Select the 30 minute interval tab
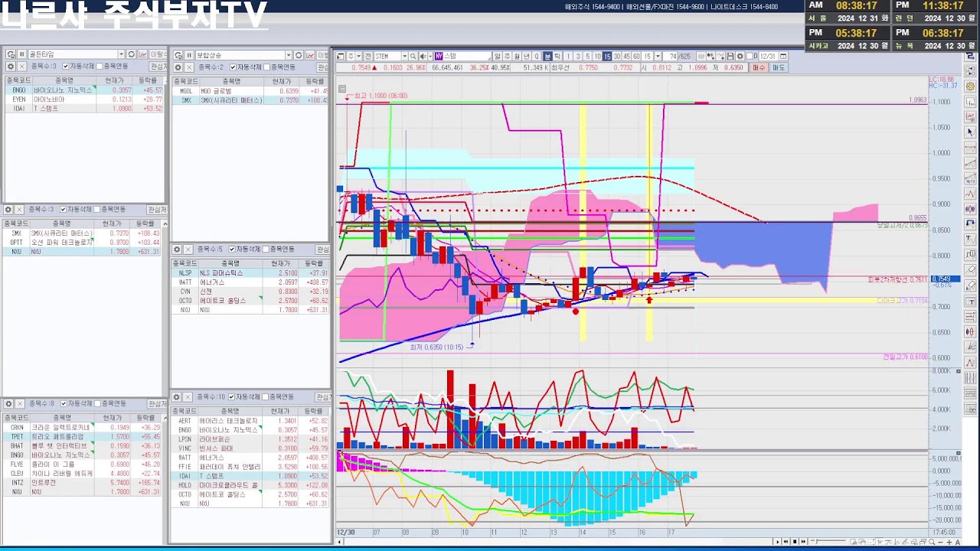 click(x=617, y=56)
